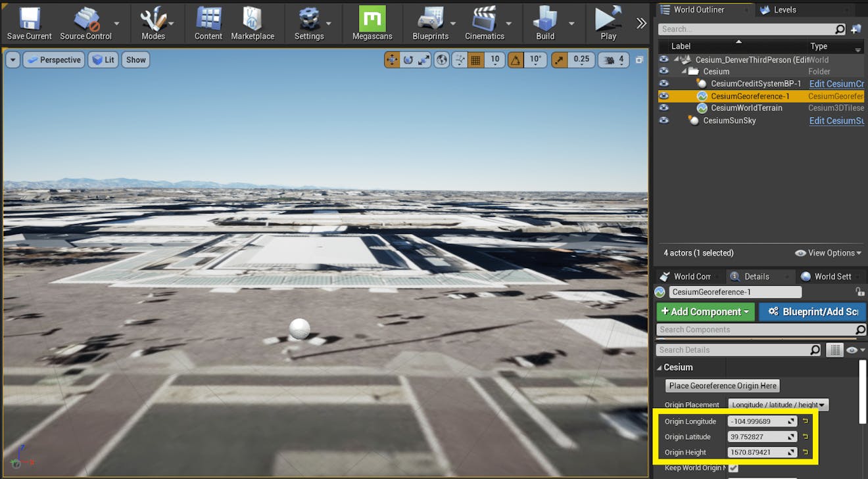Screen dimensions: 868x479
Task: Open Edit CesiumCreditSystemBP link
Action: [836, 83]
